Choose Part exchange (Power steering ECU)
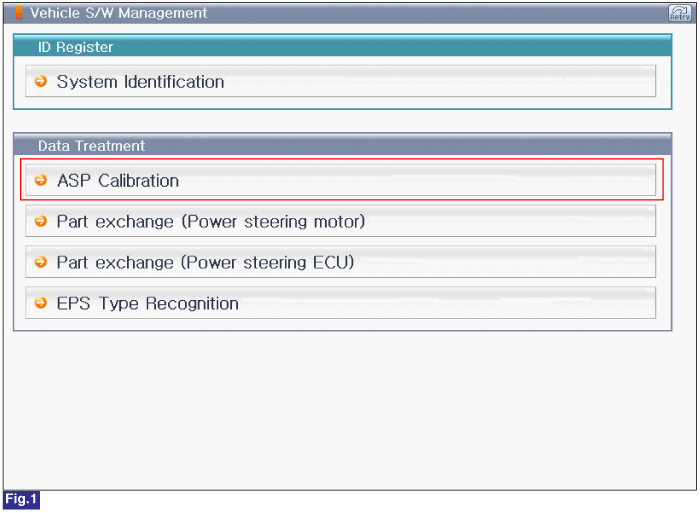Image resolution: width=700 pixels, height=513 pixels. [x=341, y=262]
